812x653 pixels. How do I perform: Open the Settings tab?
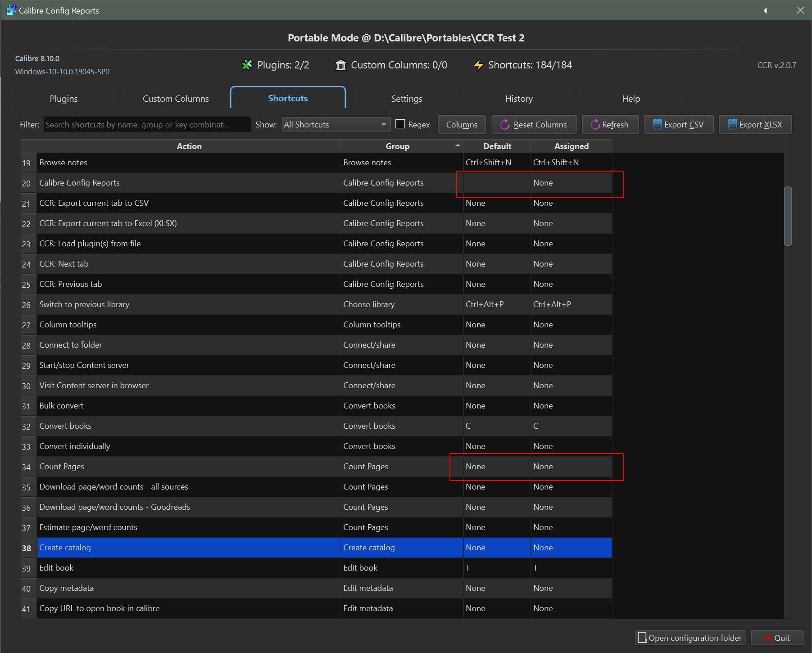click(407, 98)
